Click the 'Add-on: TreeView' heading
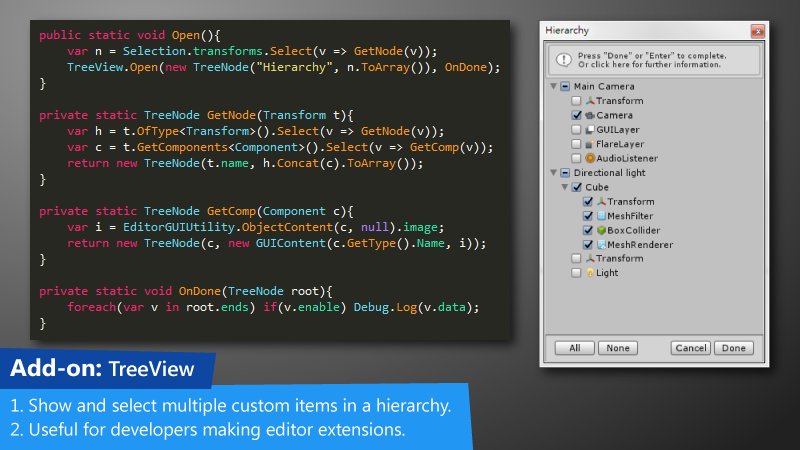800x450 pixels. (x=102, y=368)
